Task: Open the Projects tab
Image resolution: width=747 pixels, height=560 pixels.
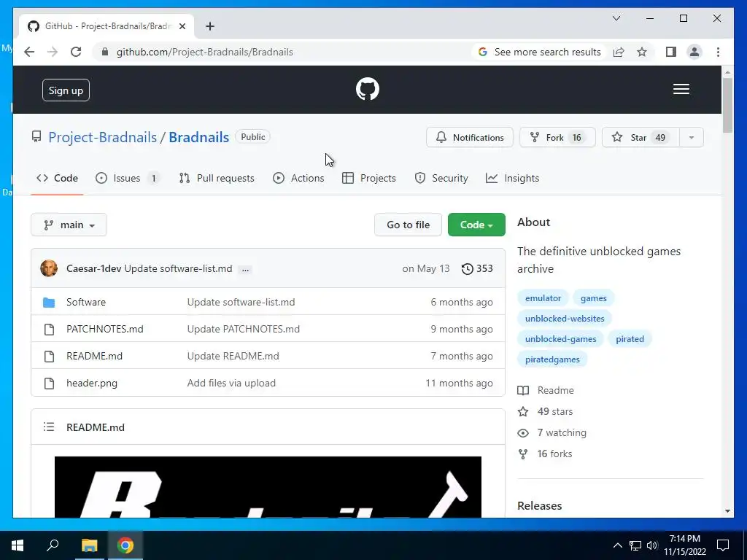Action: (x=369, y=178)
